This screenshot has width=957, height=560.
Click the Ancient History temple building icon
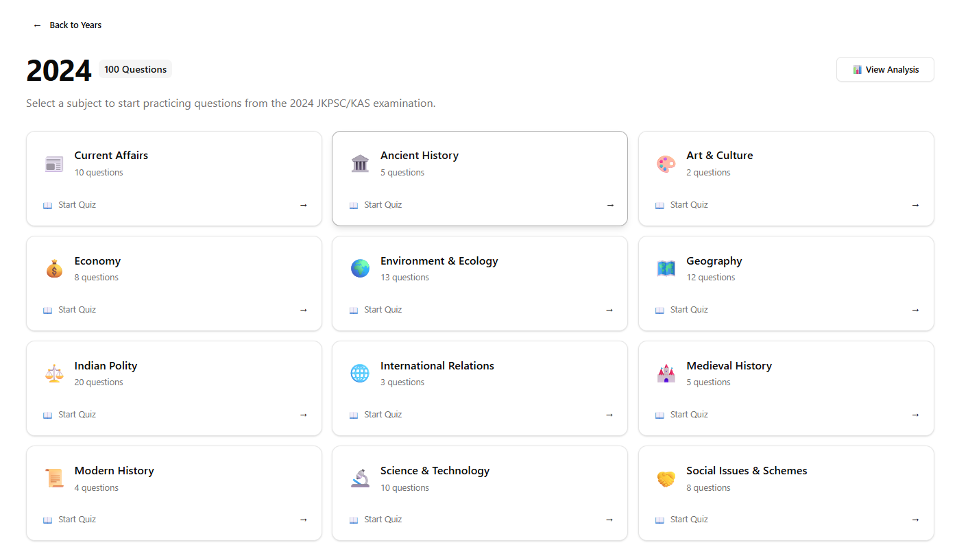click(360, 164)
